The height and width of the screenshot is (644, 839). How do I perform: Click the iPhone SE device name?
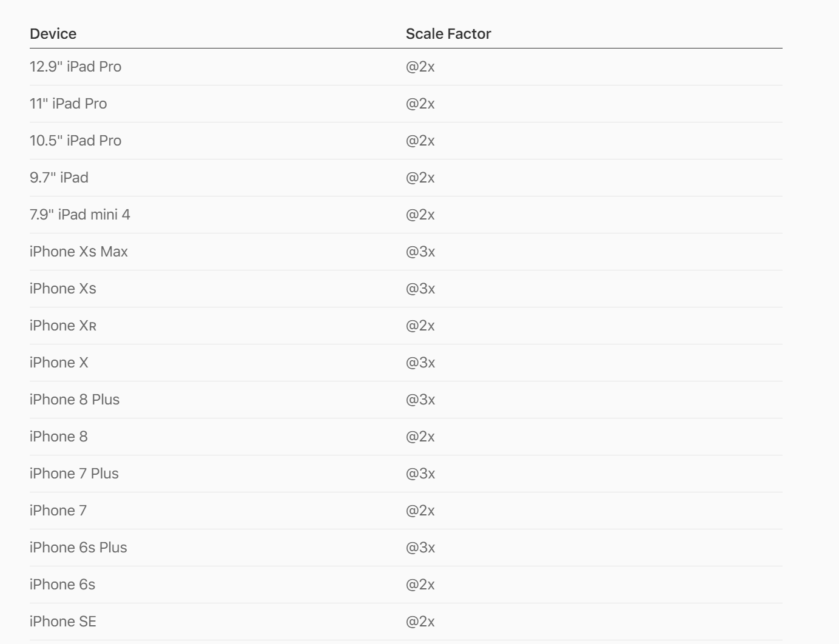(63, 622)
